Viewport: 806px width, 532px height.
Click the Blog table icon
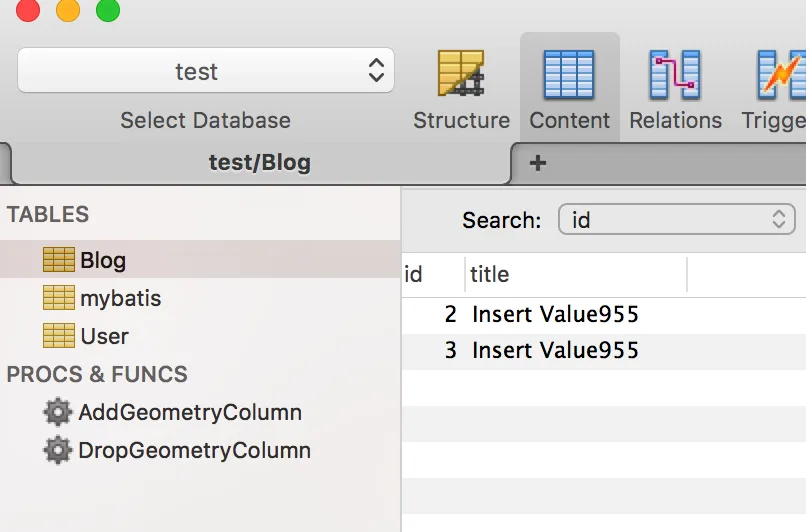[59, 260]
